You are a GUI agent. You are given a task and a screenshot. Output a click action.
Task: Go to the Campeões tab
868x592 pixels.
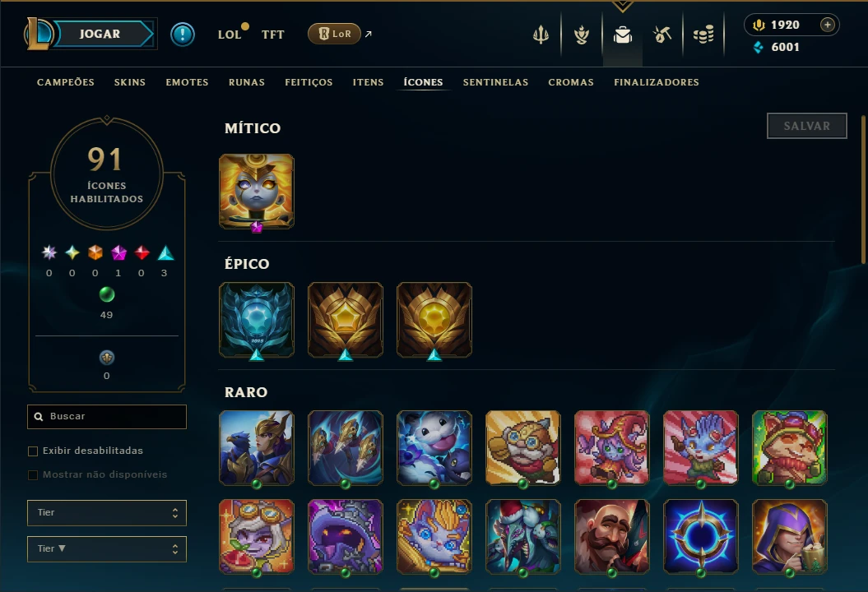click(65, 82)
